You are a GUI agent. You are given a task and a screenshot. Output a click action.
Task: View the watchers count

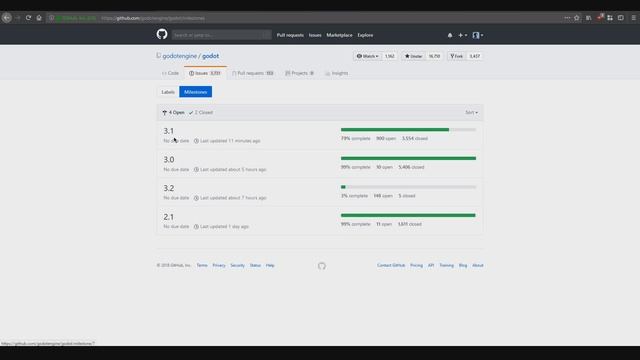(x=389, y=56)
